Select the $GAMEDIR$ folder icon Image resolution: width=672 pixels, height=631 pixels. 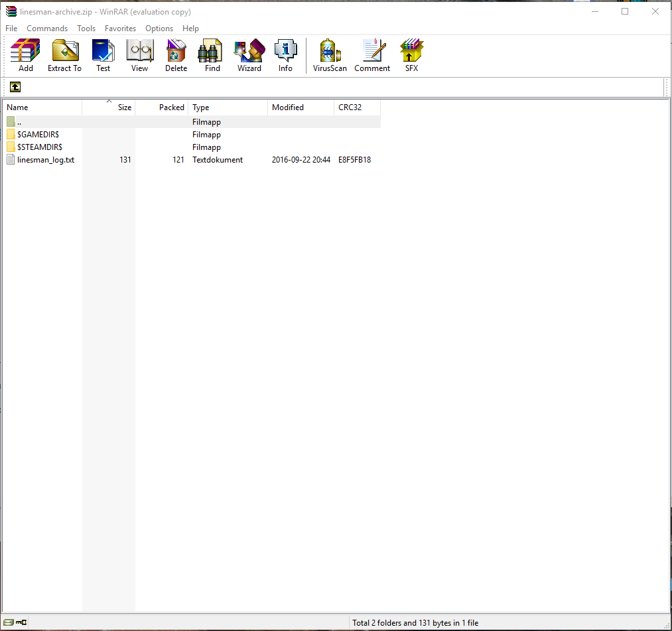click(x=11, y=135)
